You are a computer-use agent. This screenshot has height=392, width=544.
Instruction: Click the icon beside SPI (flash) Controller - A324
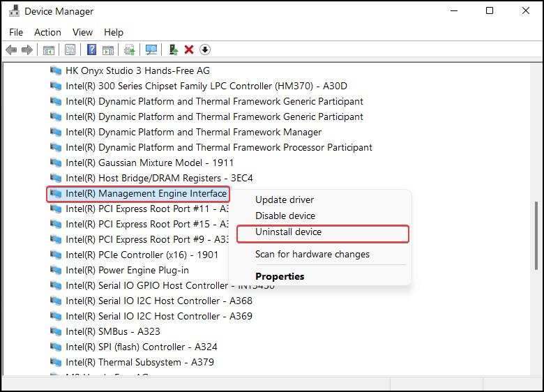click(56, 347)
